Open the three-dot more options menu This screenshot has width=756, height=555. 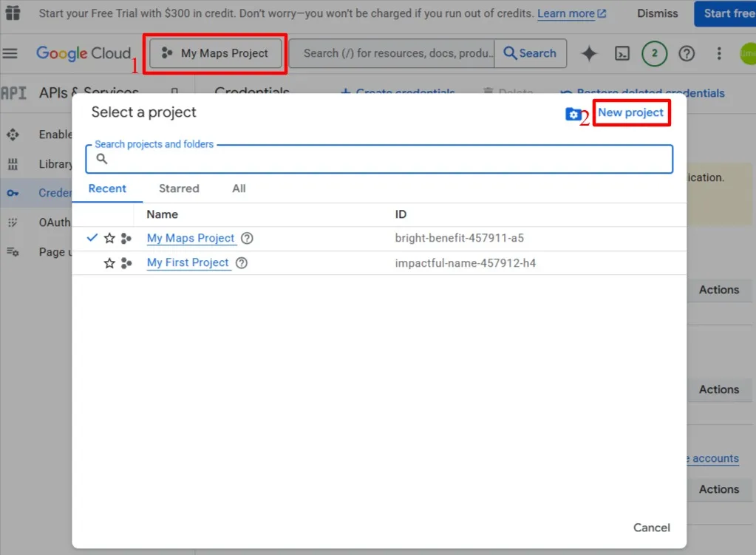719,53
